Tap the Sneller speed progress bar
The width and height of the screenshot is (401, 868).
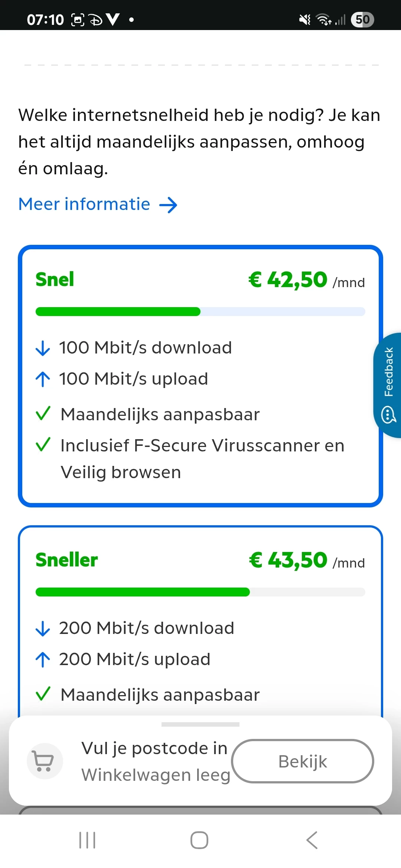[x=200, y=592]
